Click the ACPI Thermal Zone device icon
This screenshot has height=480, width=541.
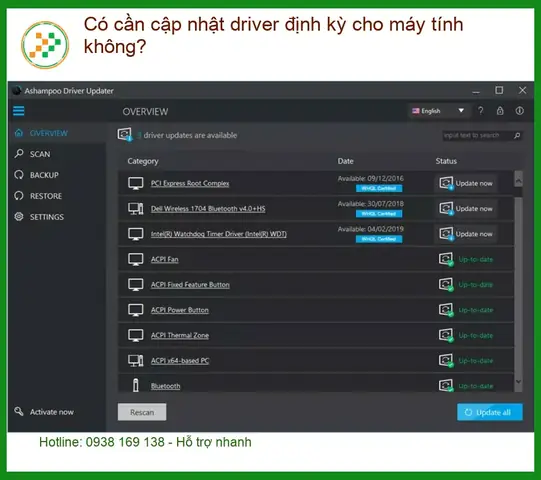coord(136,335)
